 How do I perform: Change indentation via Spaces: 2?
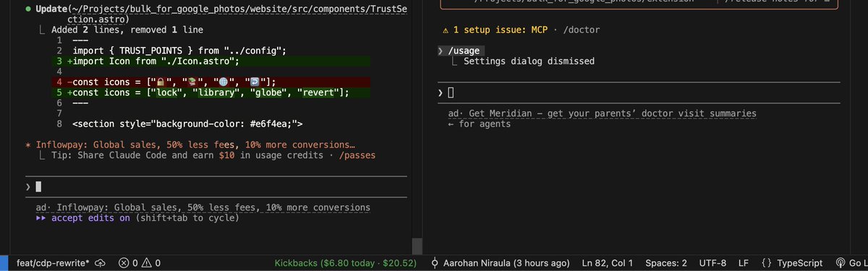click(665, 263)
